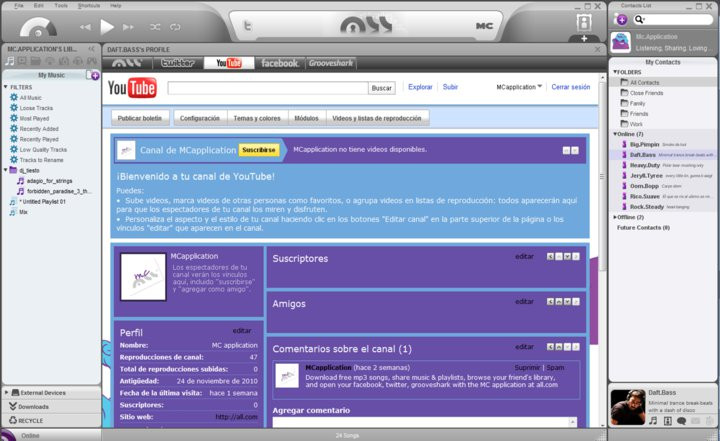Toggle shuffle mode

(x=155, y=27)
